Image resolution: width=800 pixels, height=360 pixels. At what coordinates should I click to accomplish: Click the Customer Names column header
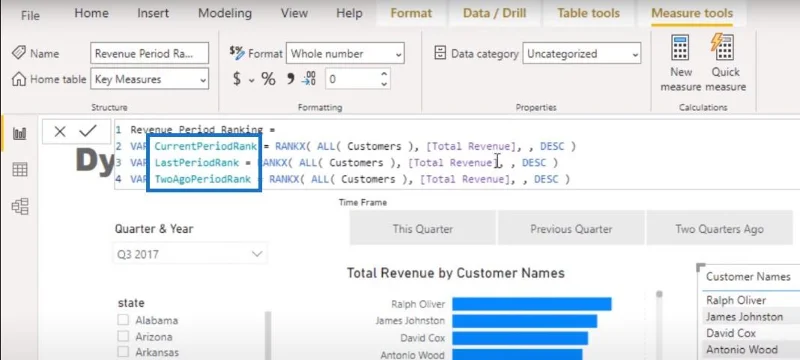pos(748,277)
